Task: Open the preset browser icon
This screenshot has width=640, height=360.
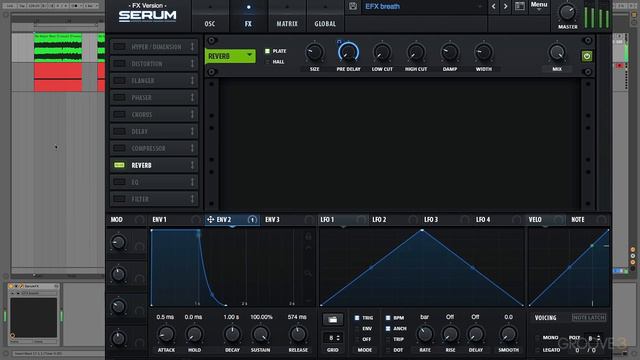Action: (x=520, y=7)
